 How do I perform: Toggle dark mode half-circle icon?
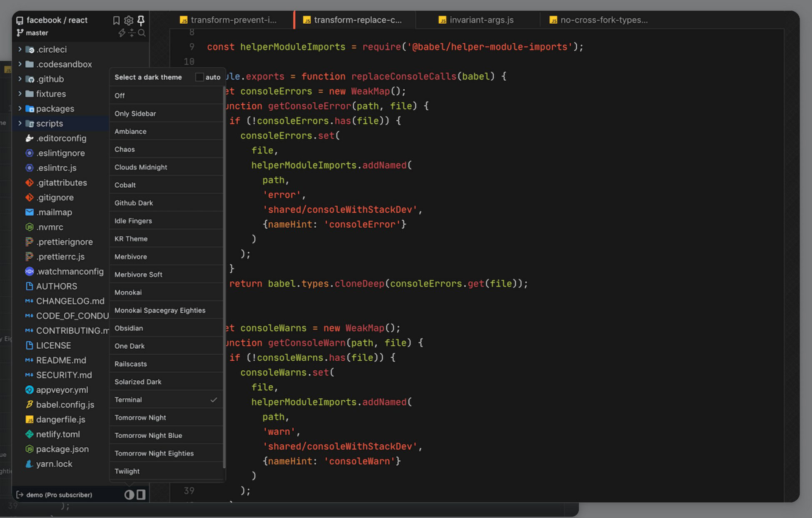pyautogui.click(x=129, y=495)
